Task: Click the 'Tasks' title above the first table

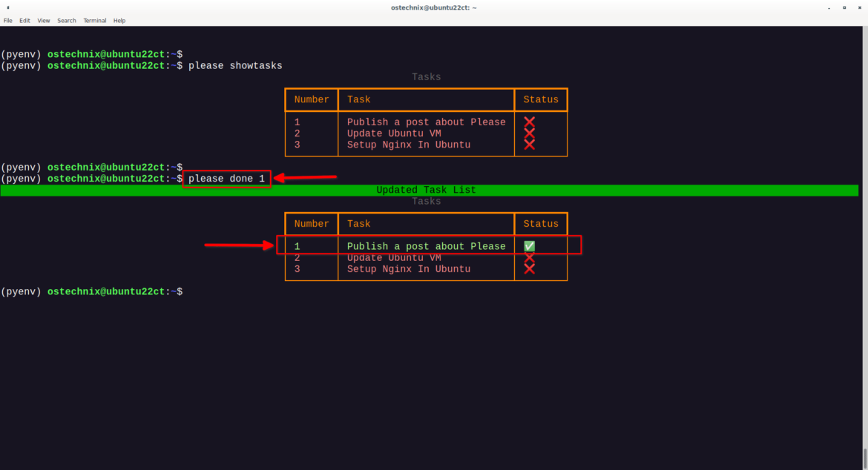Action: [x=427, y=77]
